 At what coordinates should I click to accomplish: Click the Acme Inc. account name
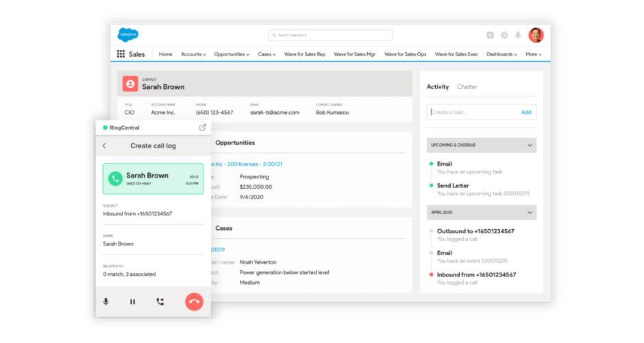(x=163, y=113)
